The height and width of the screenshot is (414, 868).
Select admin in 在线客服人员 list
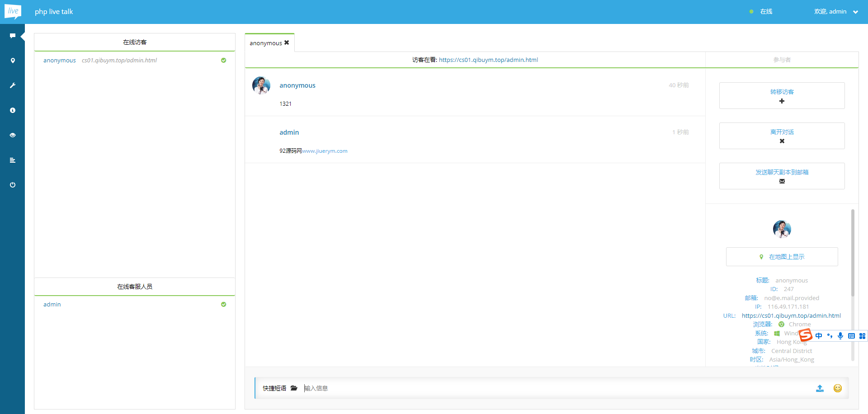click(x=52, y=304)
